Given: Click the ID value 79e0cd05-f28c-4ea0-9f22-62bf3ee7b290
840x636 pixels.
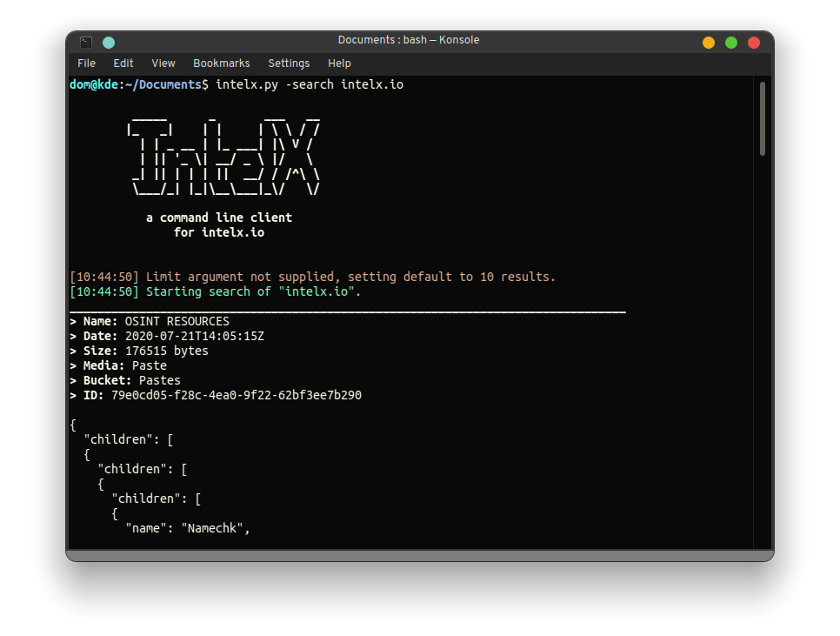Looking at the screenshot, I should (237, 395).
